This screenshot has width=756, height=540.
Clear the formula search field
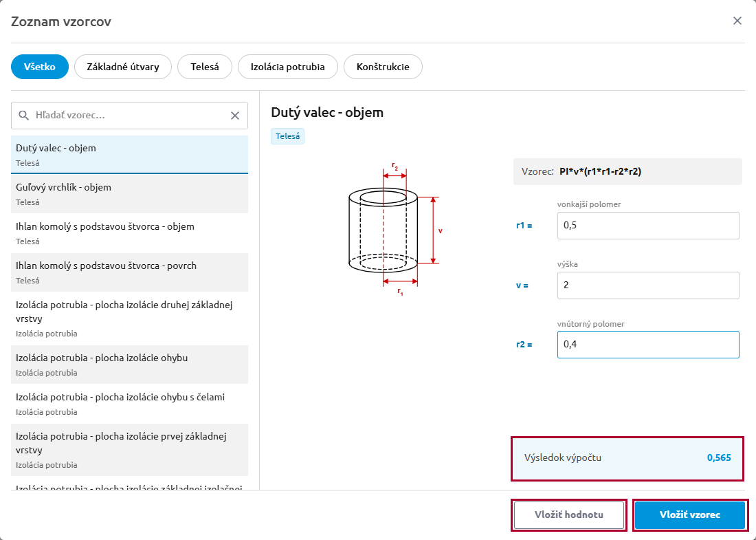(235, 116)
